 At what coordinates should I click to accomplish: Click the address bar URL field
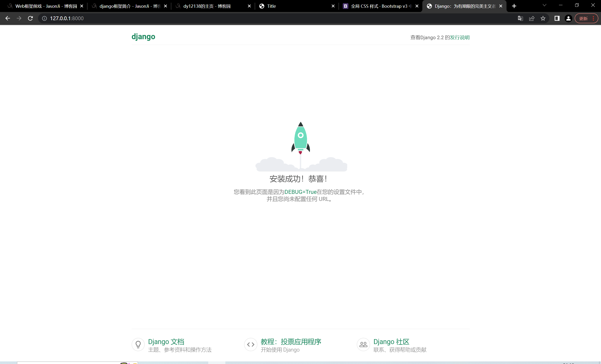pyautogui.click(x=268, y=18)
